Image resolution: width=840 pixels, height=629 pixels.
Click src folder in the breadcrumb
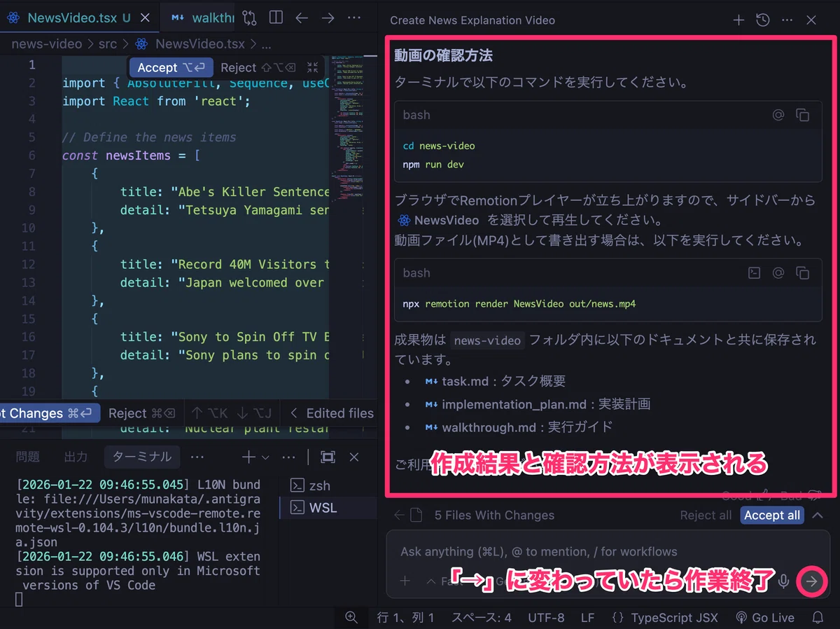coord(107,44)
